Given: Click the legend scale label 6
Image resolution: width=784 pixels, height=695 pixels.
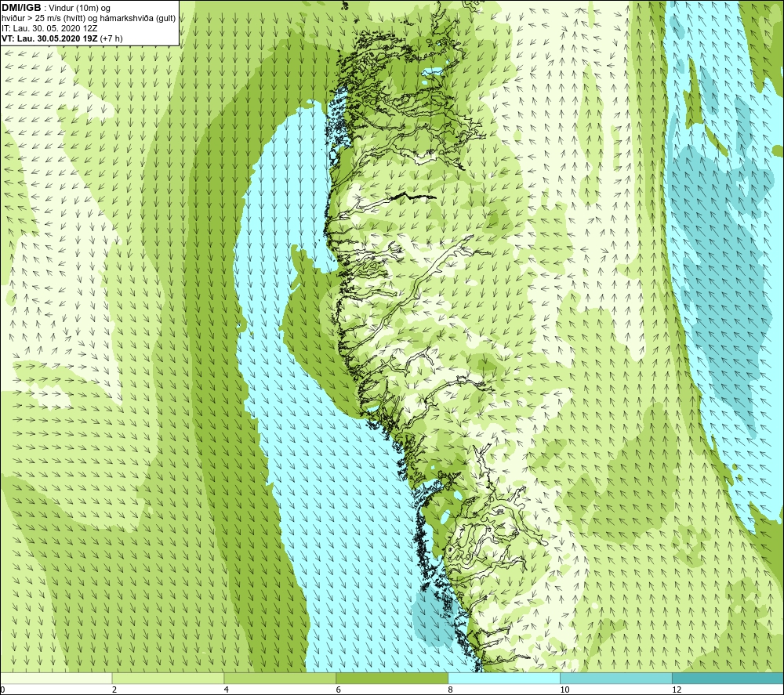Looking at the screenshot, I should (x=339, y=690).
